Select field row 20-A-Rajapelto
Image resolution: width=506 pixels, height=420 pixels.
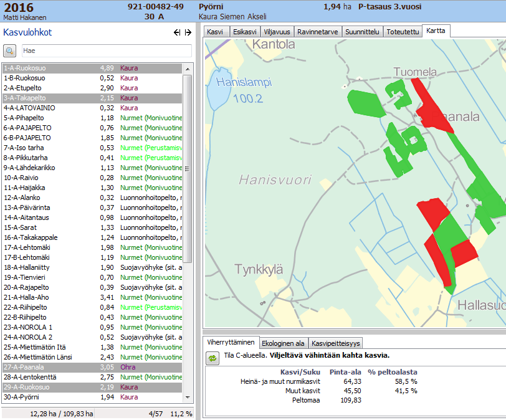(x=92, y=288)
